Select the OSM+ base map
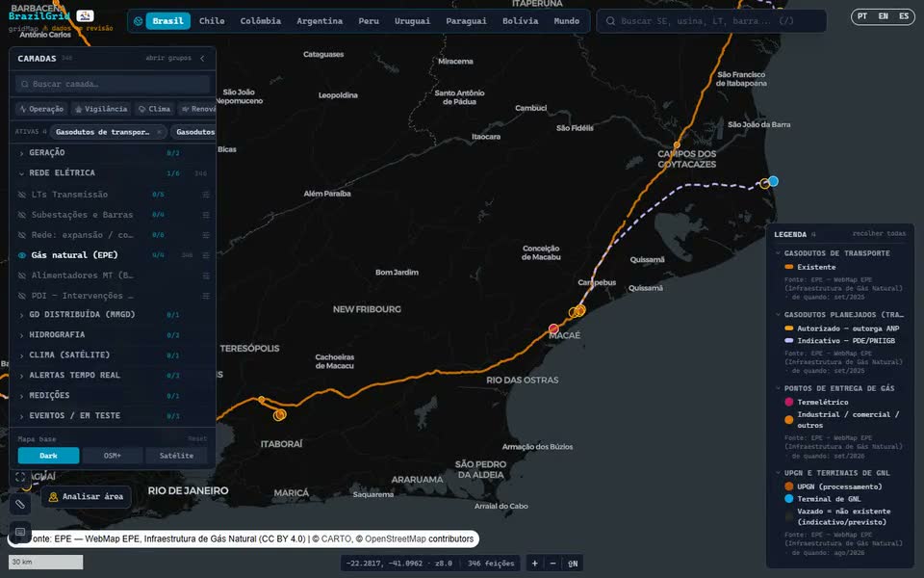Screen dimensions: 924x578 point(113,456)
